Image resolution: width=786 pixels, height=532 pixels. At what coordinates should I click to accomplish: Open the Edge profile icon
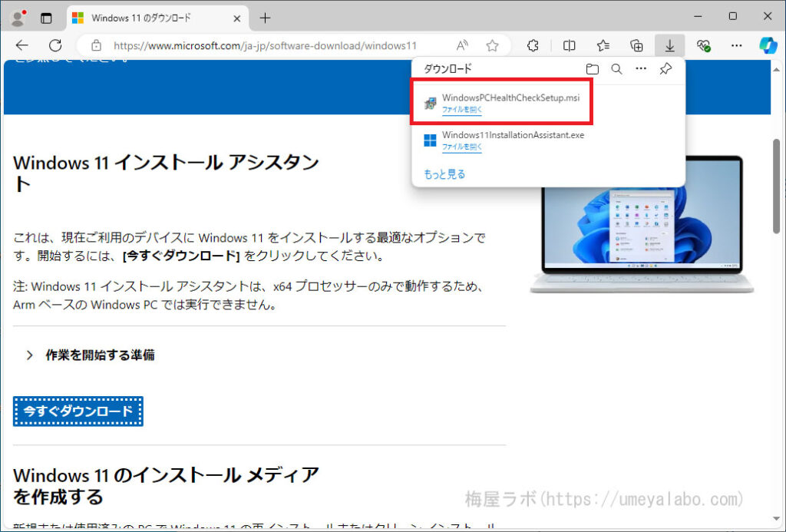coord(18,18)
